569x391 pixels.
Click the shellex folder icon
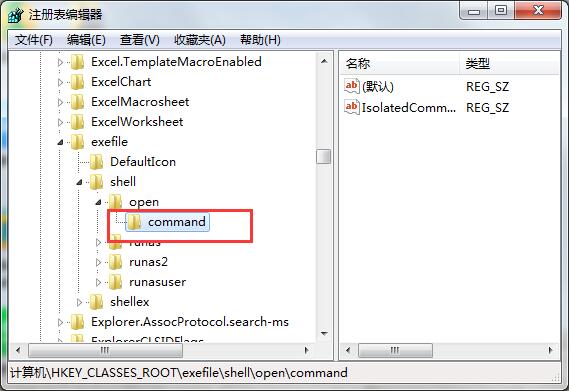(x=97, y=302)
